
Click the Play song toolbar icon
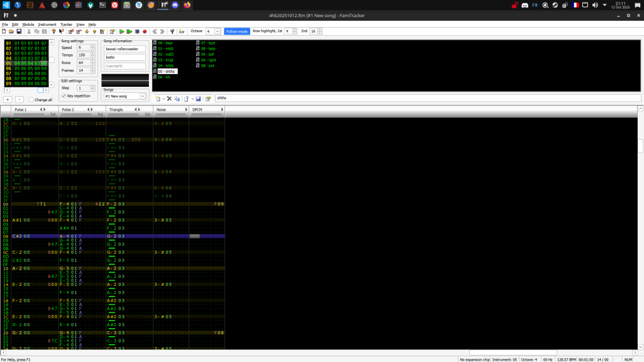(x=122, y=31)
